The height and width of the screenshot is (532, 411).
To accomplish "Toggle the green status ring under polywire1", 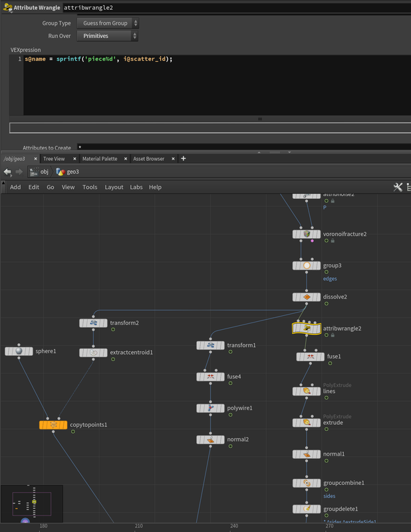I will click(x=231, y=414).
